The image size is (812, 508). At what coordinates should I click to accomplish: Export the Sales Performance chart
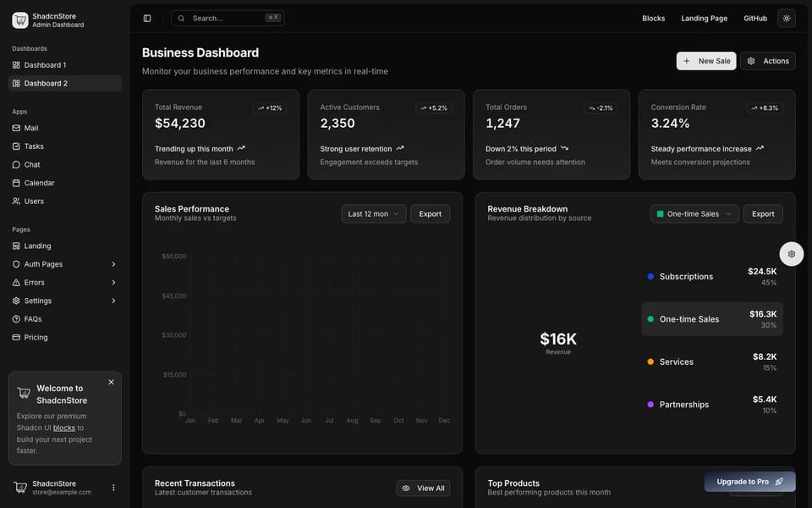point(430,213)
